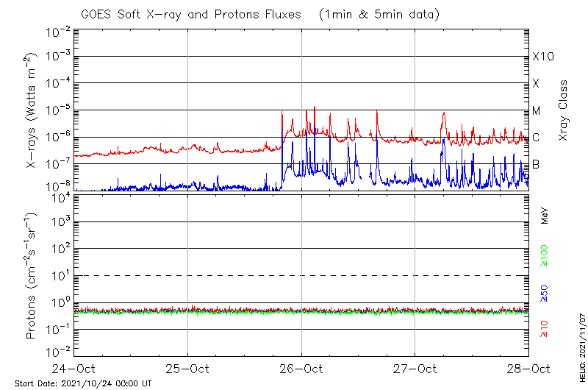Click the M flare class label
This screenshot has height=390, width=588.
tap(537, 111)
